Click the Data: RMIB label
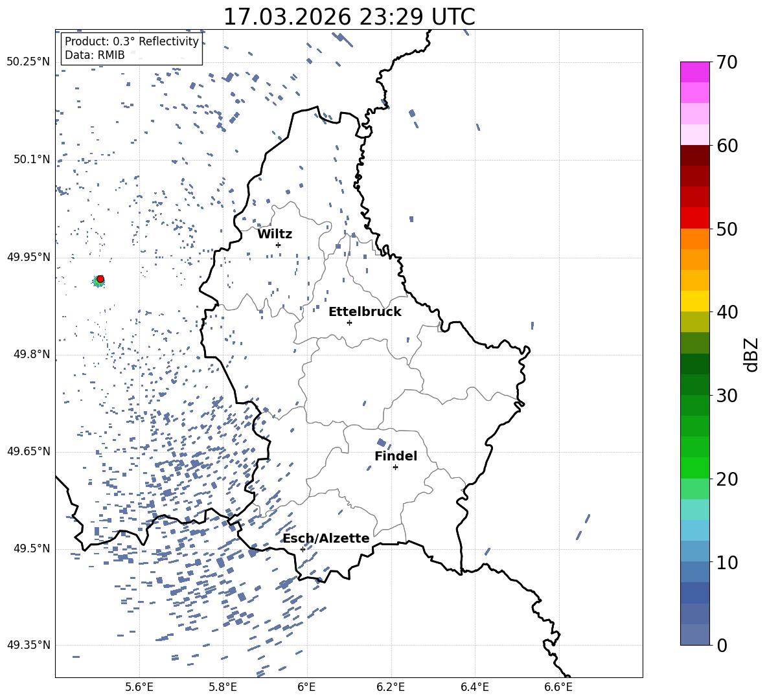The width and height of the screenshot is (767, 700). point(95,55)
